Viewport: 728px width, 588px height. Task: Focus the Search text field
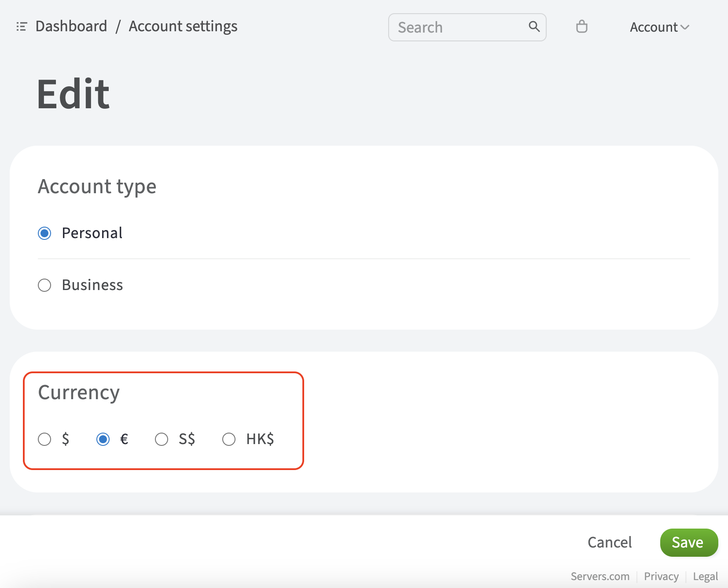point(458,27)
